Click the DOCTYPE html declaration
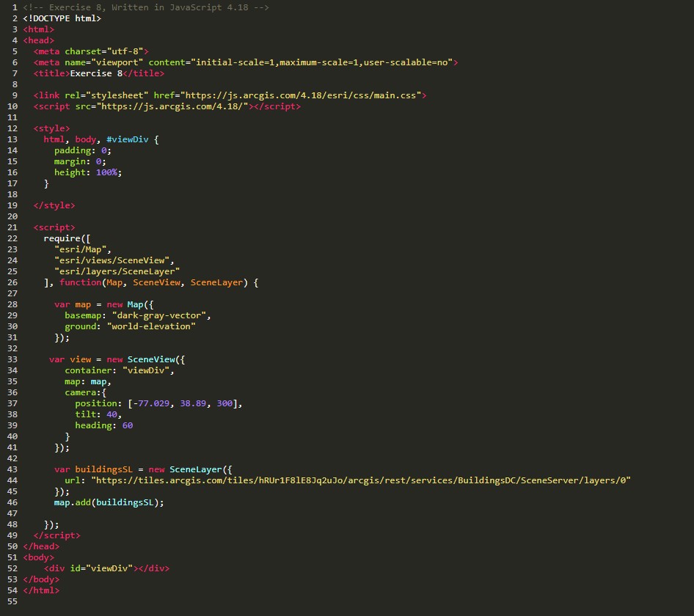 pos(62,18)
